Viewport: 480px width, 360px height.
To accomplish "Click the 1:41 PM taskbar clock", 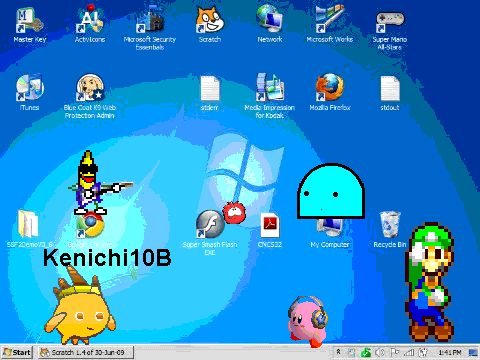I will [450, 352].
